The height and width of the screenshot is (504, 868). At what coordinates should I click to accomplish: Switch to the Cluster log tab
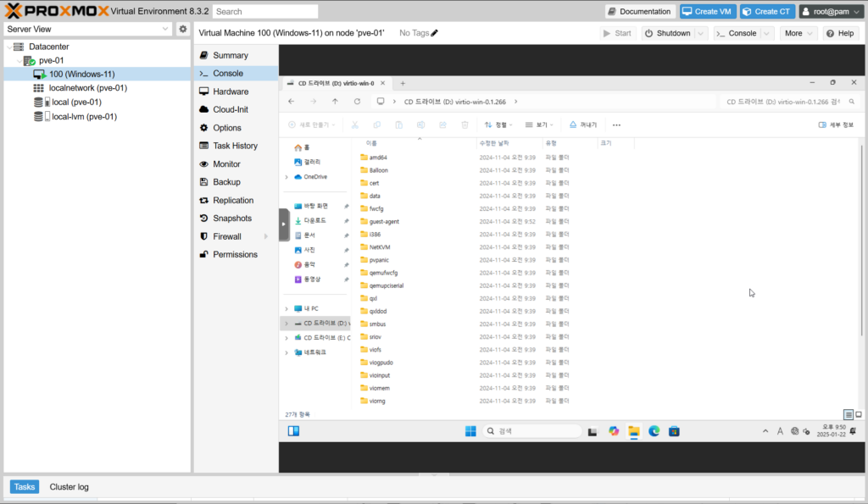[69, 487]
